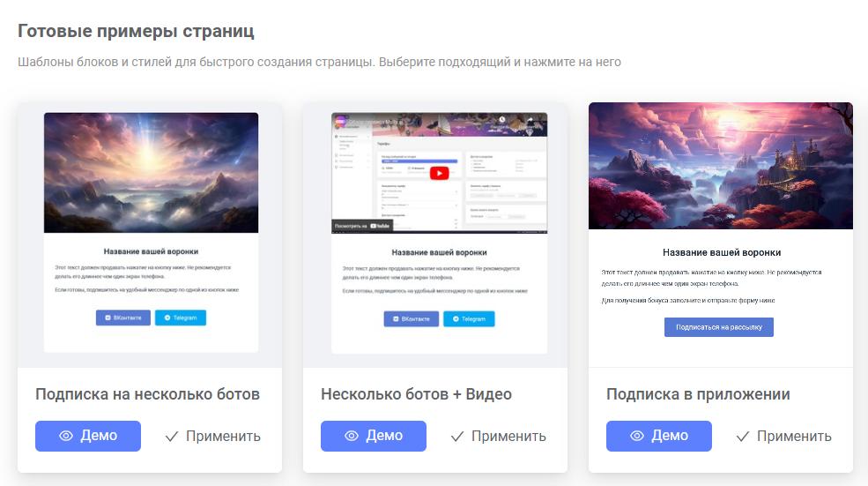The width and height of the screenshot is (868, 486).
Task: Select the pink fantasy landscape thumbnail
Action: [721, 166]
